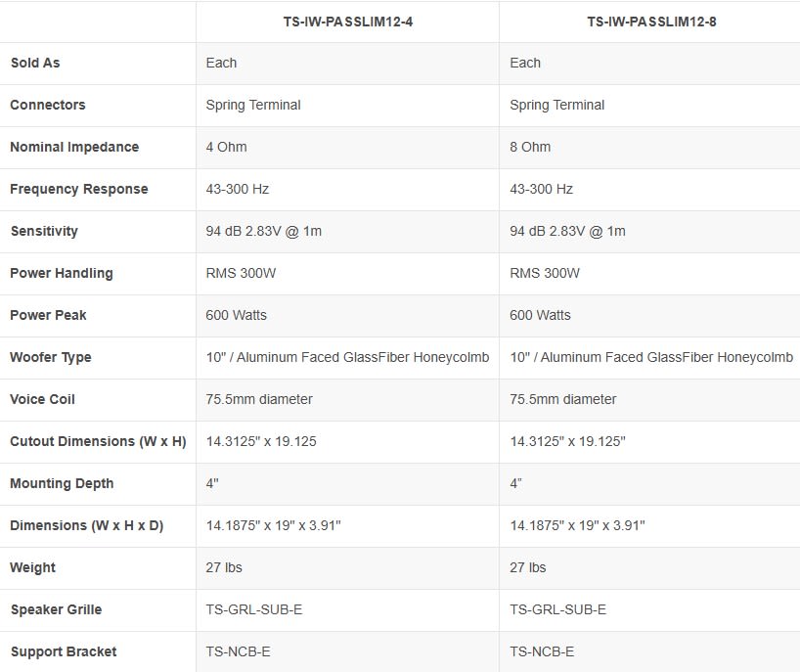Click the Weight row label

click(x=33, y=567)
